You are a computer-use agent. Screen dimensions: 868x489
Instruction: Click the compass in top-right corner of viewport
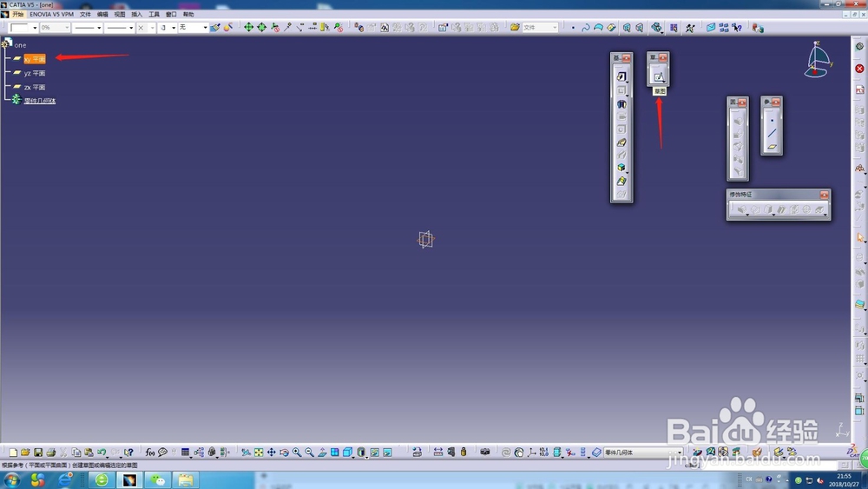pos(818,60)
